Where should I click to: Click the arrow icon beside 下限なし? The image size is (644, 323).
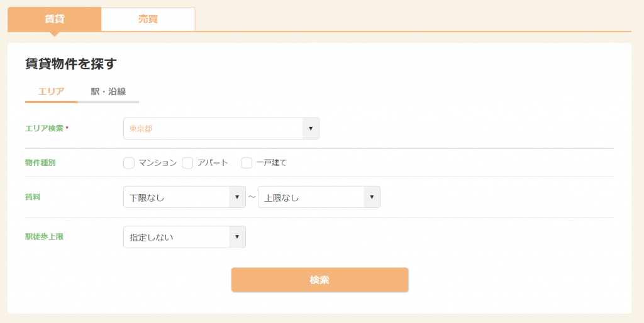coord(236,197)
